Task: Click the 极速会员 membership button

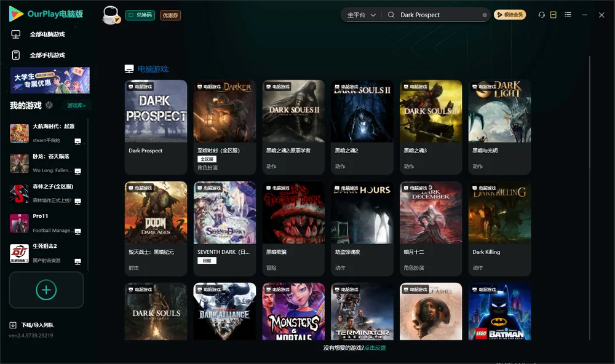Action: pos(510,15)
